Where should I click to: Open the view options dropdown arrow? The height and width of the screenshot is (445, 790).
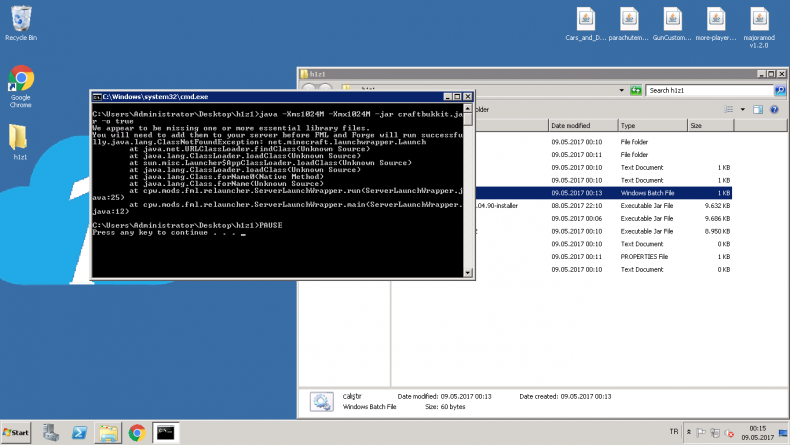click(743, 109)
